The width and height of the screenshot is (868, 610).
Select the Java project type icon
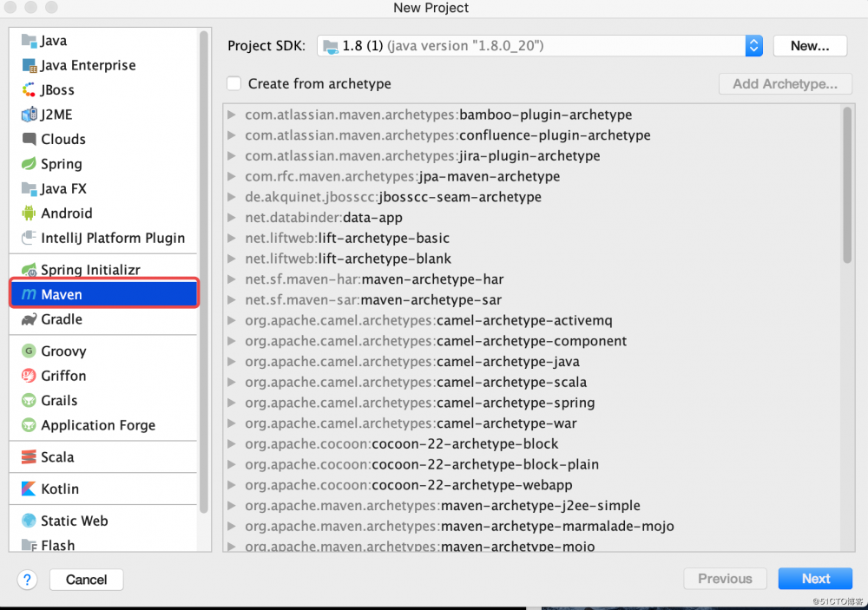coord(29,41)
